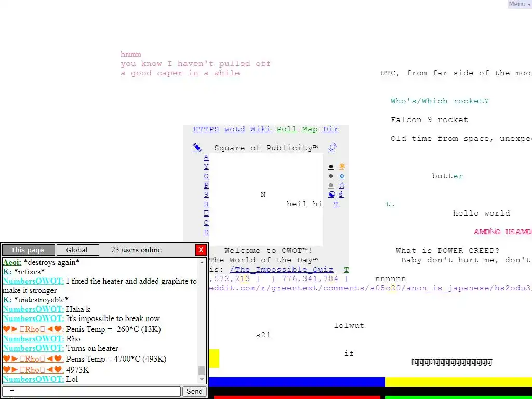
Task: Click K username beside *refixes*
Action: click(x=7, y=272)
